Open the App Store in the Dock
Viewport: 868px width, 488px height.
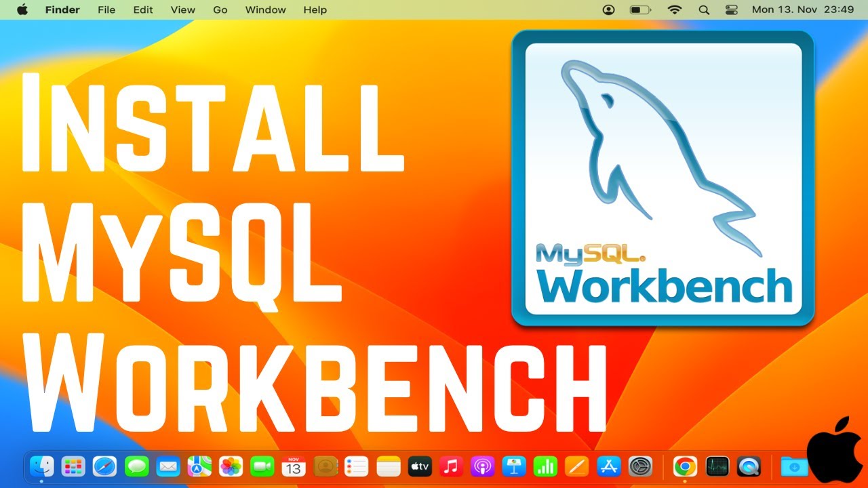point(609,466)
